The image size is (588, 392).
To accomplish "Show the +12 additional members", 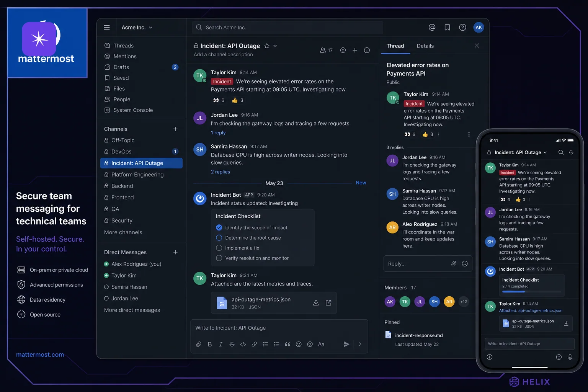I will point(464,302).
